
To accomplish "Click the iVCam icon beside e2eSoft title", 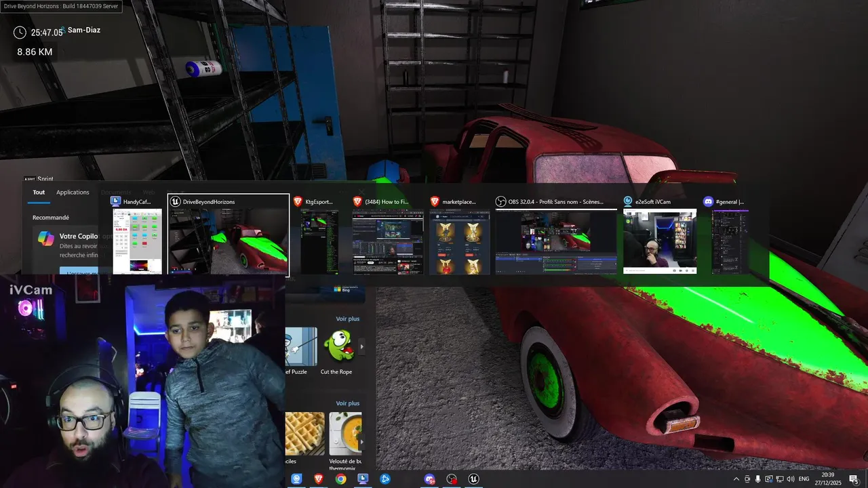I will click(x=628, y=201).
